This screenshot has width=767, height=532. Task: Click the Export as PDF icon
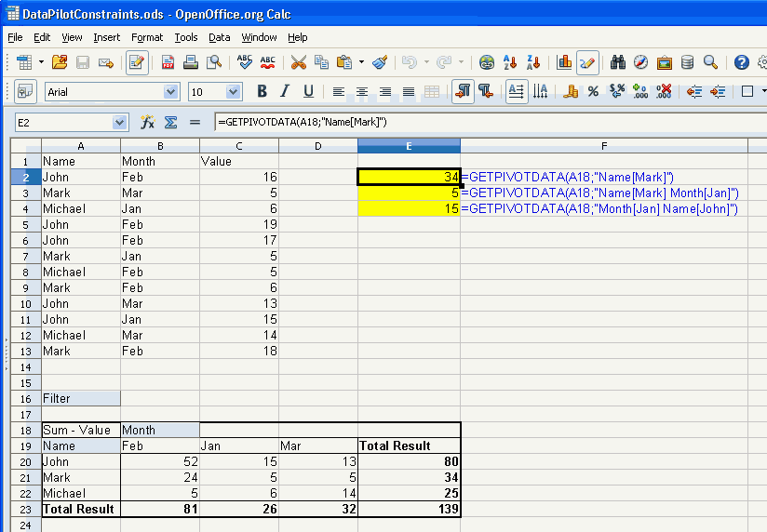pos(168,62)
